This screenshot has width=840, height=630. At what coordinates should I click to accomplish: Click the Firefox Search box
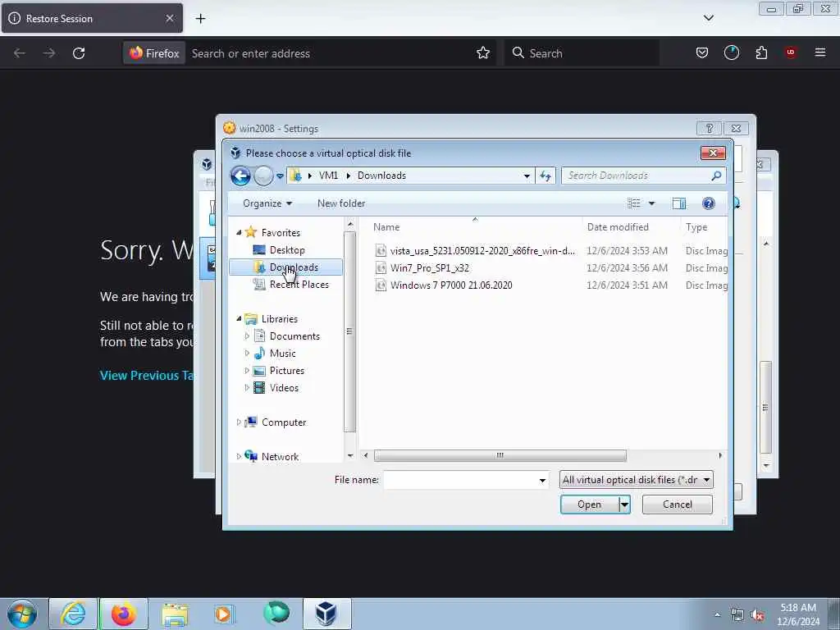(582, 53)
